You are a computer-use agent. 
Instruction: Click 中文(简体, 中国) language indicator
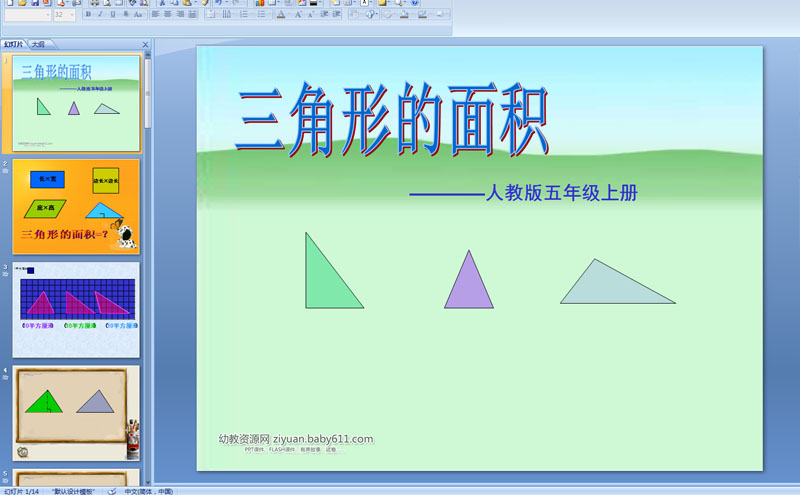coord(148,491)
